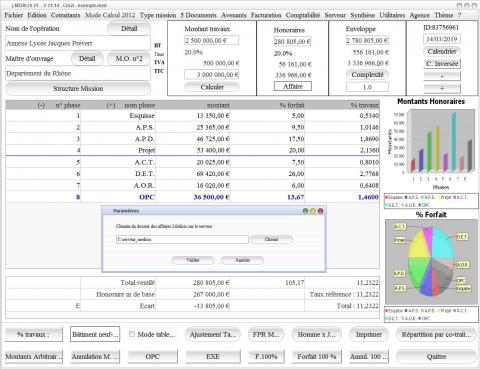Open the Bâtiment neuf dropdown

[95, 334]
